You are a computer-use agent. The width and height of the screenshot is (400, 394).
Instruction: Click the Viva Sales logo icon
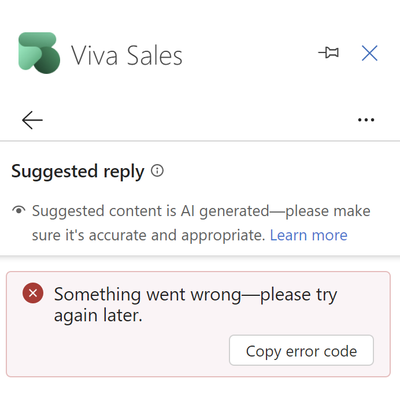click(x=39, y=53)
